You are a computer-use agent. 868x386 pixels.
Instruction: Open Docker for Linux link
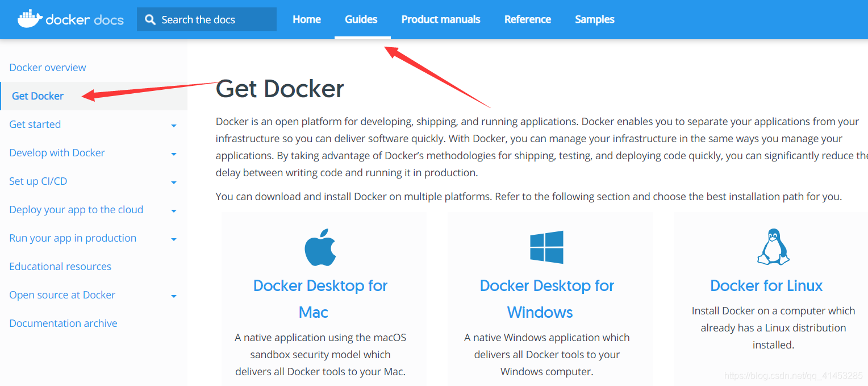[766, 285]
